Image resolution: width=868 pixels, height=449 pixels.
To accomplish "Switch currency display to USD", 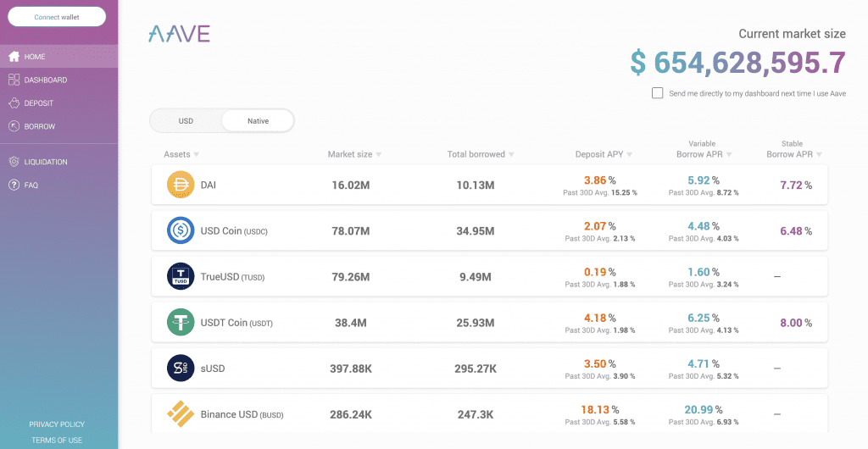I will tap(186, 121).
